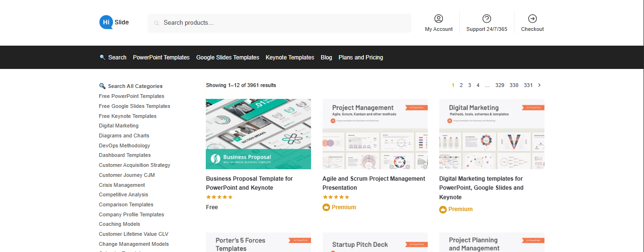Open Free PowerPoint Templates category

click(x=131, y=96)
